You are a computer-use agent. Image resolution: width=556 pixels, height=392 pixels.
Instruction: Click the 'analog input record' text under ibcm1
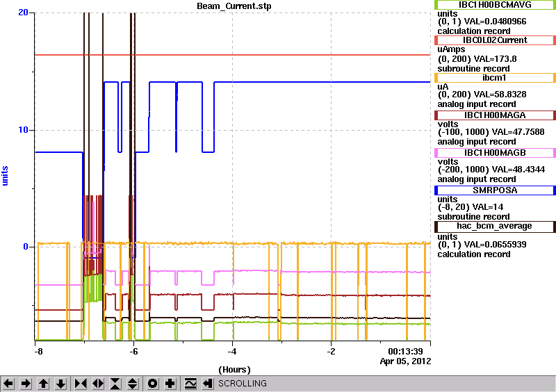point(477,104)
